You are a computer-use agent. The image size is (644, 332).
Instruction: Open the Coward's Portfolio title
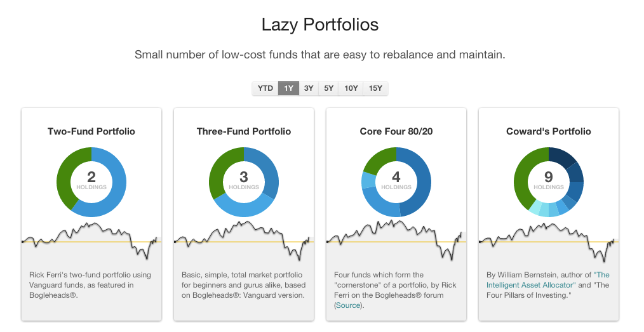tap(549, 131)
